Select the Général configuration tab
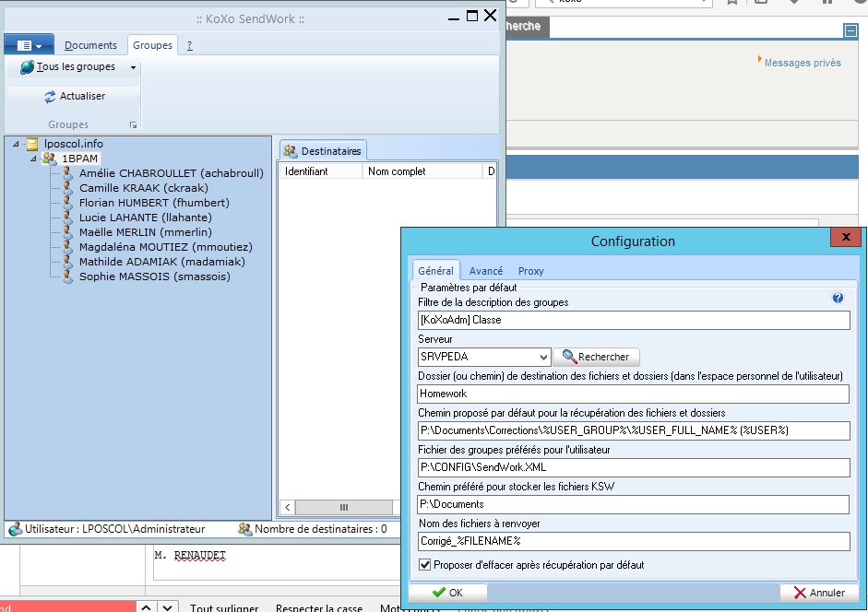 pos(435,271)
